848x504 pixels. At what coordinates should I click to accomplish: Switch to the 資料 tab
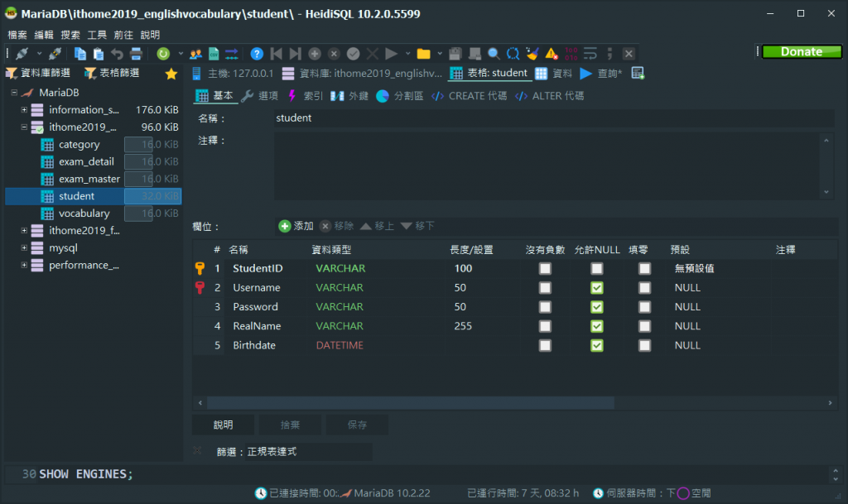coord(554,74)
